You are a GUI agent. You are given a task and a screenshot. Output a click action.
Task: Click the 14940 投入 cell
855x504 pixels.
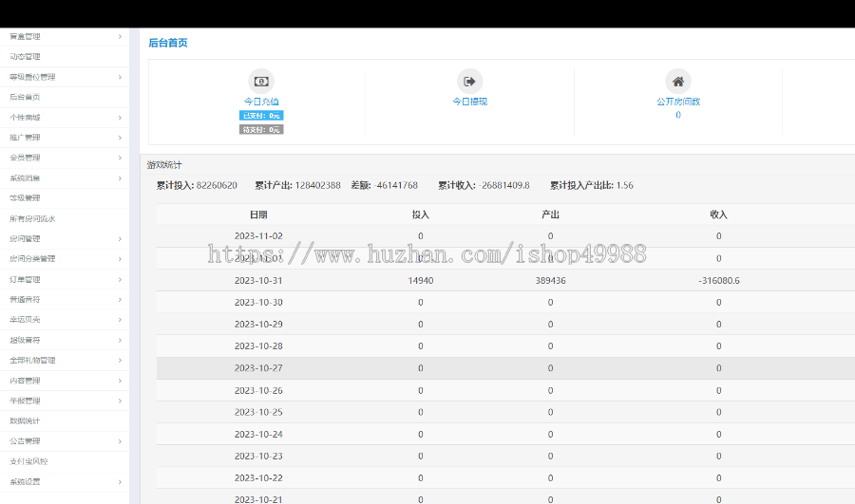point(421,281)
